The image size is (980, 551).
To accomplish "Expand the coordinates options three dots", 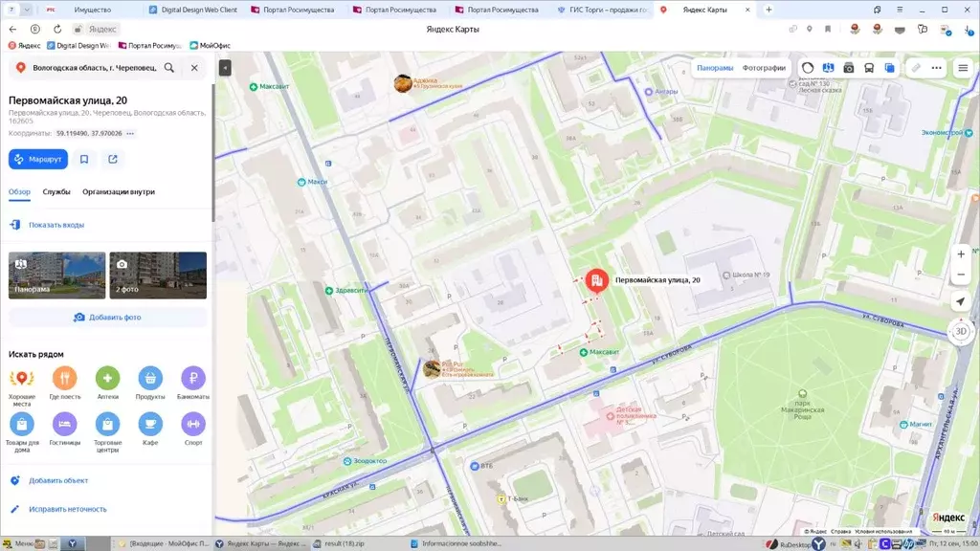I will tap(130, 134).
